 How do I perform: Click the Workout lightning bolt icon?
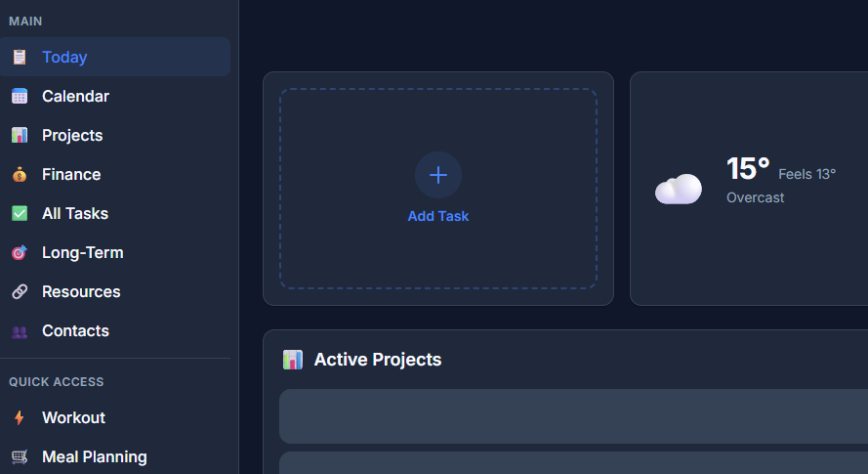click(20, 417)
